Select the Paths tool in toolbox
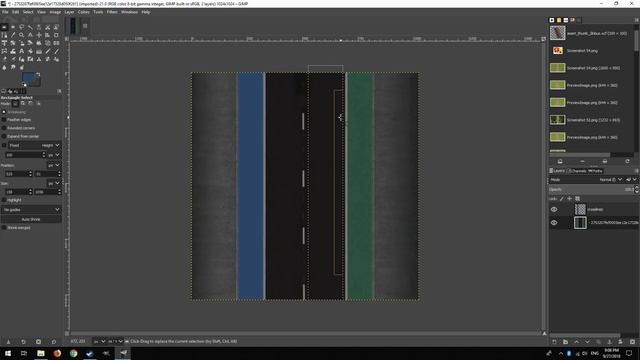This screenshot has height=360, width=640. pos(4,35)
